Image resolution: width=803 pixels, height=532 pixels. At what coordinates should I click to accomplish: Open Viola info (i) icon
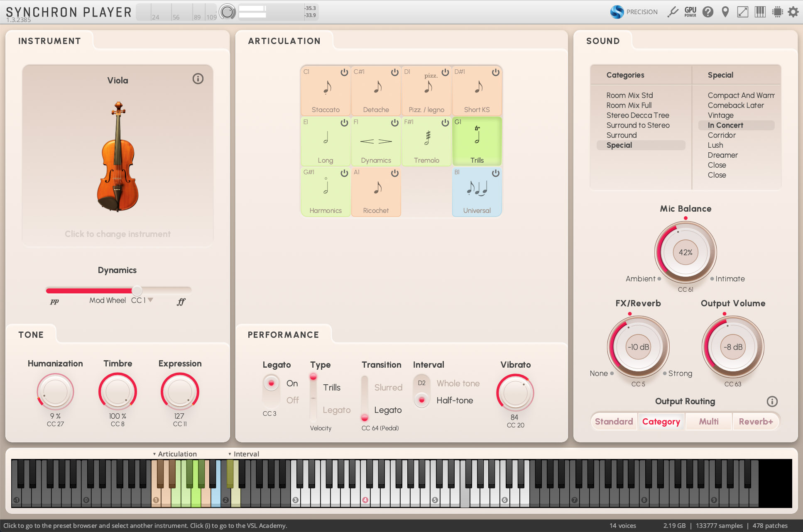click(198, 79)
